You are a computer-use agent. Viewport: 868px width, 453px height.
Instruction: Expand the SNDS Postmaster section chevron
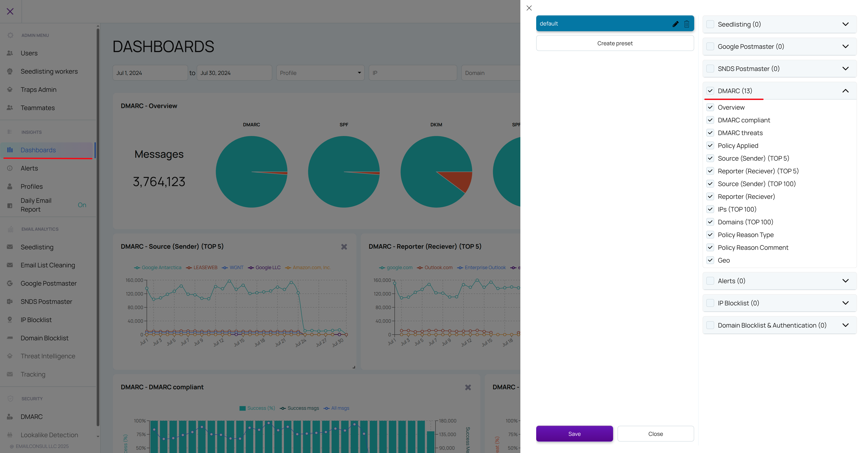[845, 69]
